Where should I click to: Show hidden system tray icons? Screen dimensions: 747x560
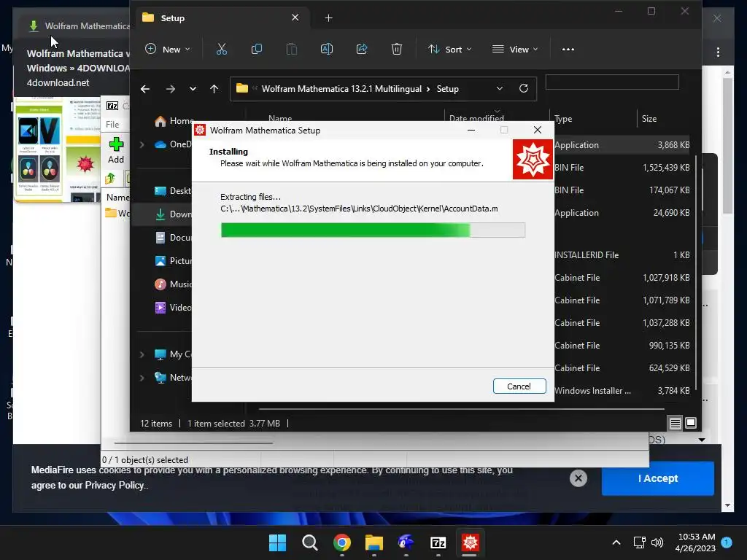(616, 542)
